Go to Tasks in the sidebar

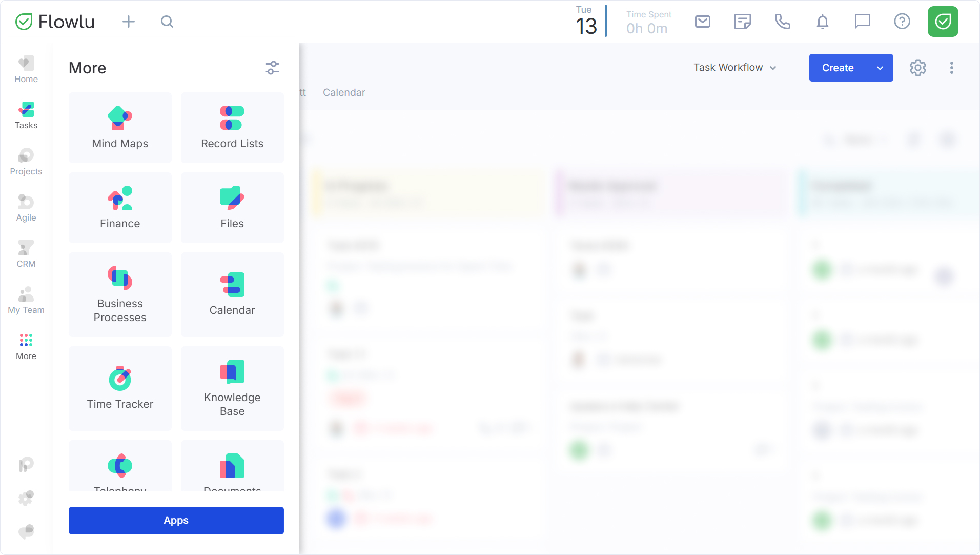[x=26, y=116]
